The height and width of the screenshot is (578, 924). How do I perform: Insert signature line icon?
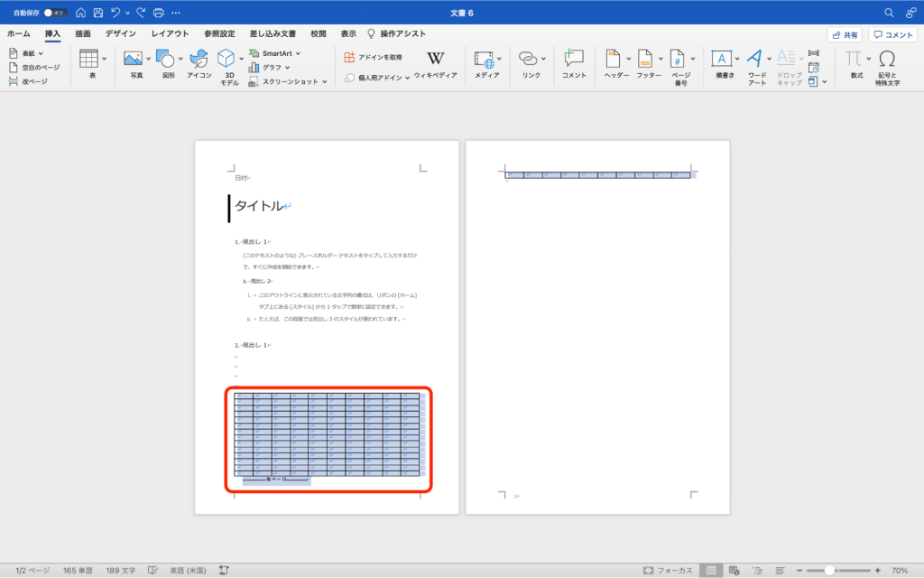tap(814, 53)
